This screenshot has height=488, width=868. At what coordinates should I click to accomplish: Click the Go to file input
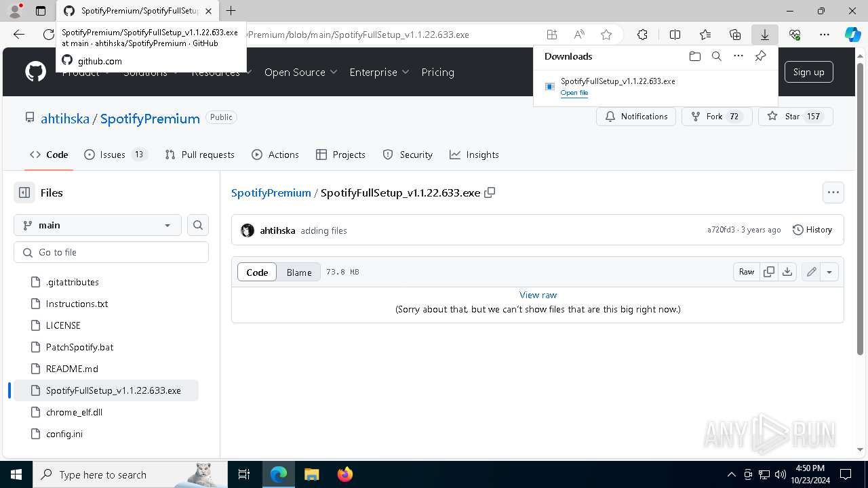click(x=111, y=252)
